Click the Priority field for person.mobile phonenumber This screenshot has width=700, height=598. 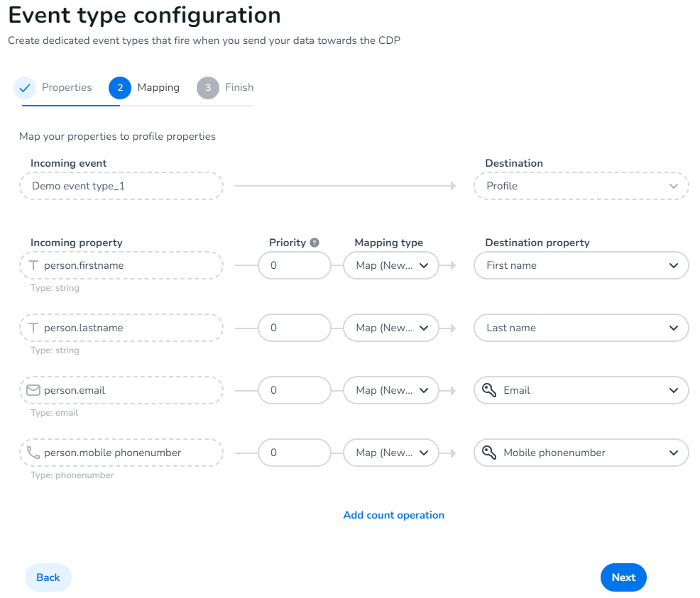[x=294, y=453]
